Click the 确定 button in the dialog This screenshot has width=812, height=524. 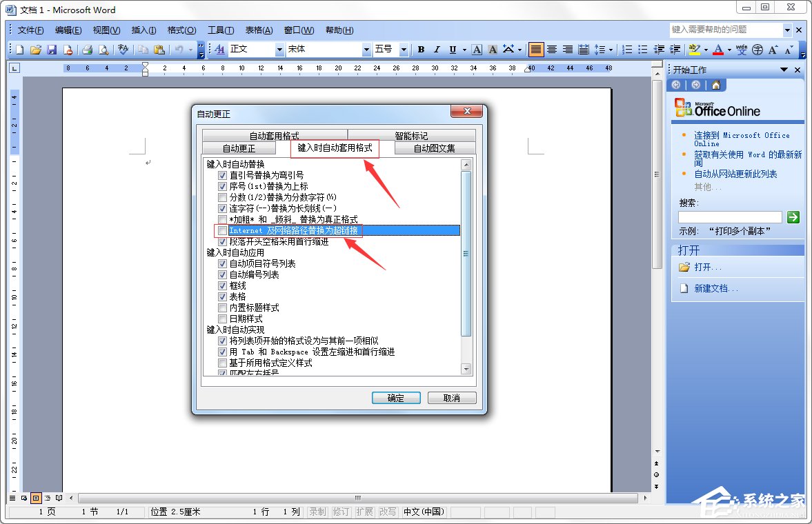(396, 397)
